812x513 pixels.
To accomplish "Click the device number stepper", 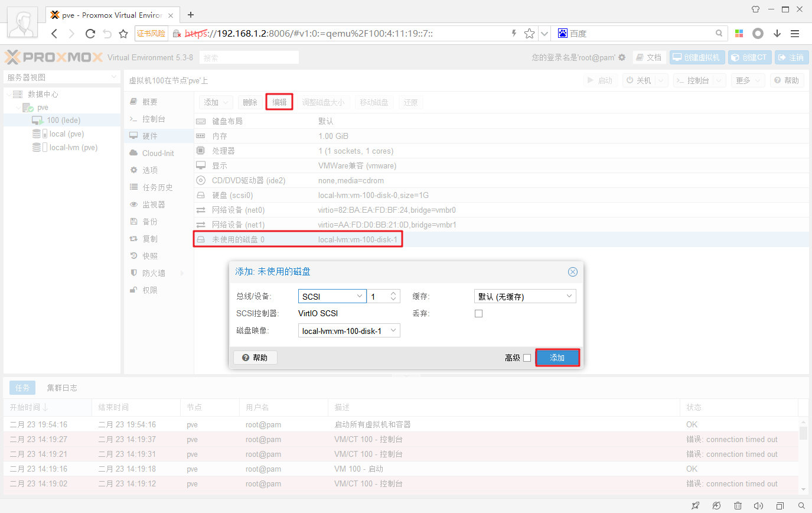I will 394,297.
